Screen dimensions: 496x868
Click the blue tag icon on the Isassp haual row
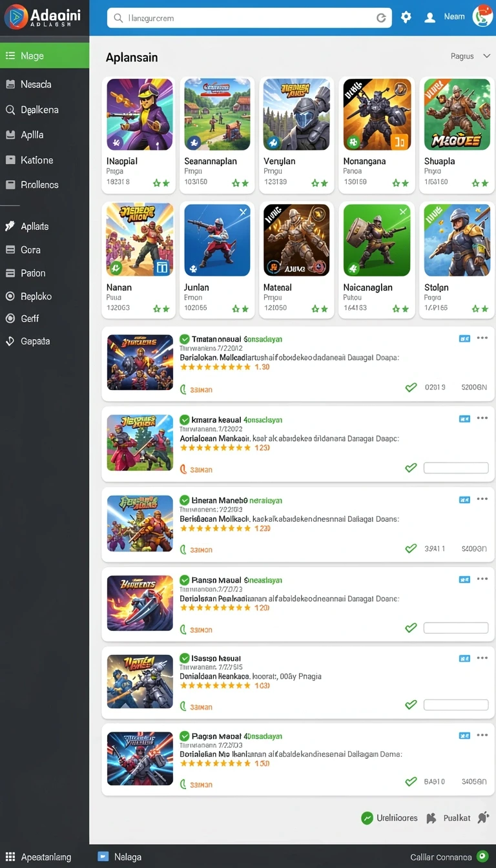click(464, 659)
